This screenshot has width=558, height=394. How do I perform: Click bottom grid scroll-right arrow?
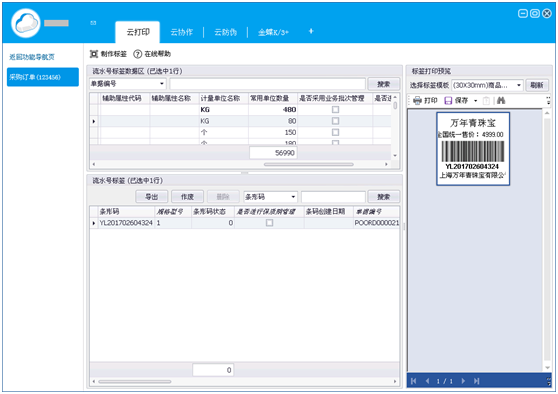[x=395, y=382]
